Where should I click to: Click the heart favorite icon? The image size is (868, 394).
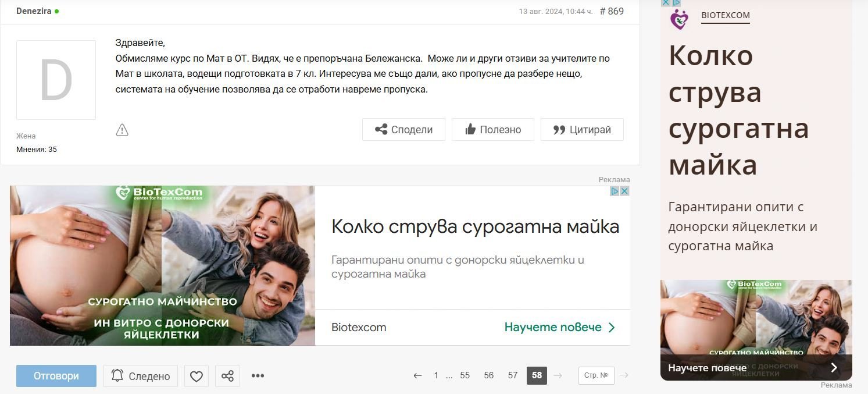[197, 376]
